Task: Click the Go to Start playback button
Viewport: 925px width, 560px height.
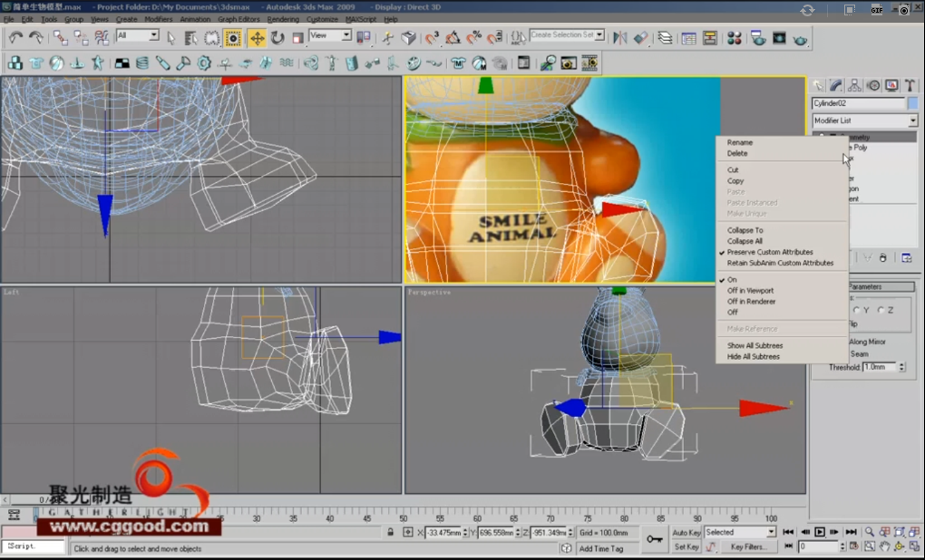Action: (x=789, y=532)
